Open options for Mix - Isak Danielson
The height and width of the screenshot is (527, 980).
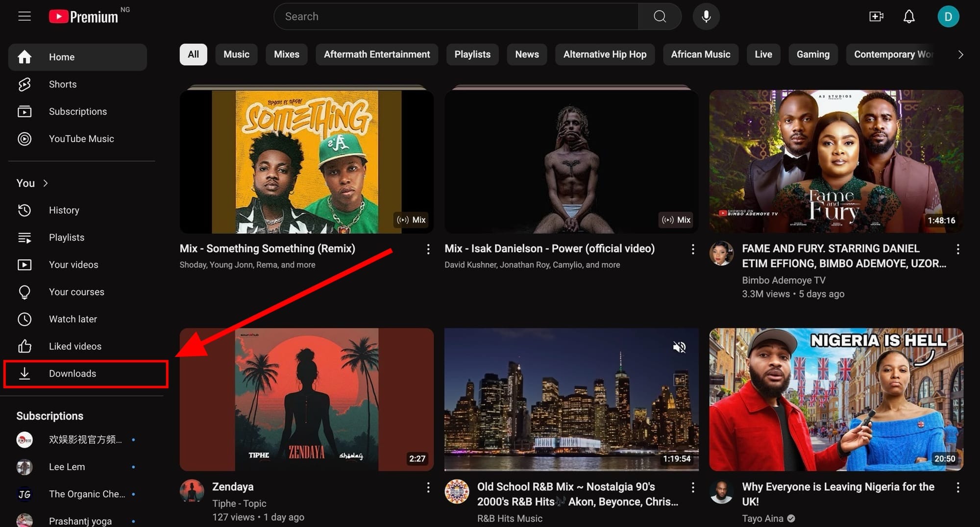[x=692, y=249]
